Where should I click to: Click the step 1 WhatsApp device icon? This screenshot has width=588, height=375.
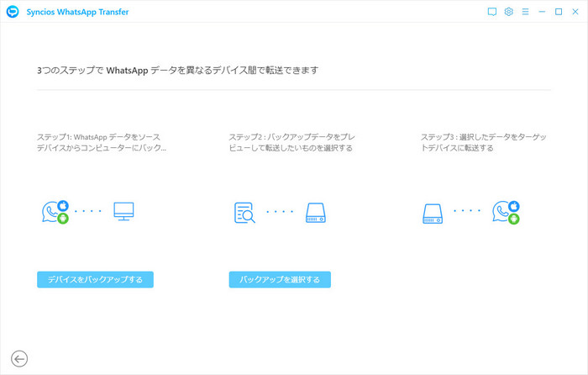pyautogui.click(x=55, y=212)
